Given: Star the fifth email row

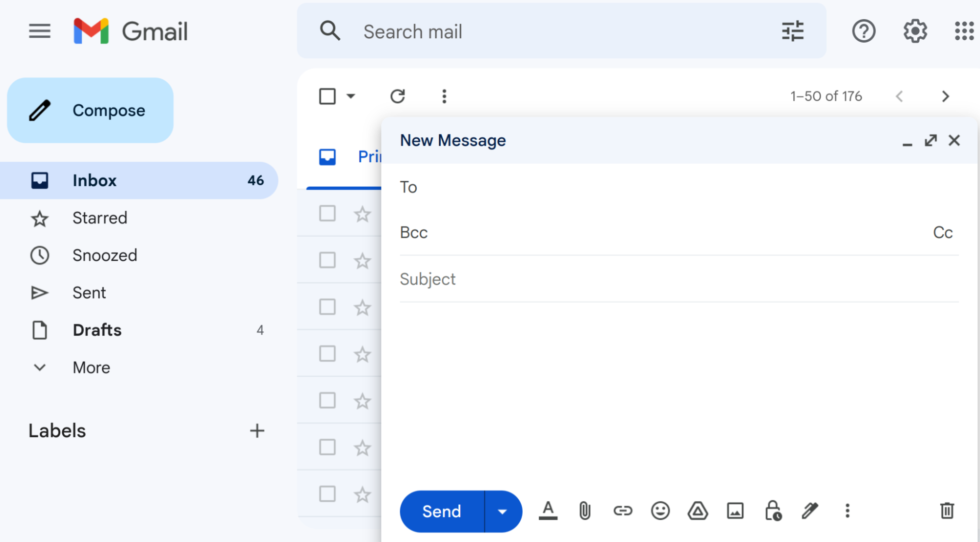Looking at the screenshot, I should point(362,401).
